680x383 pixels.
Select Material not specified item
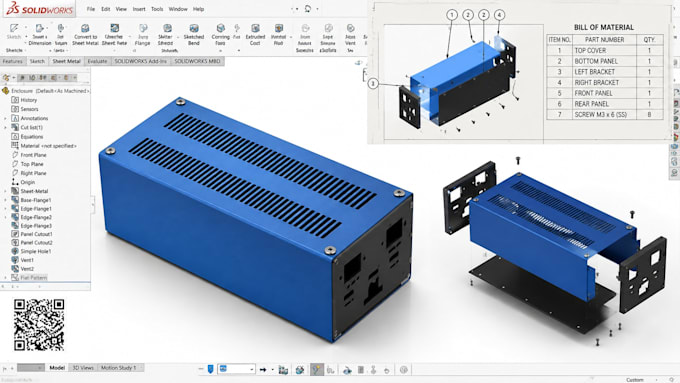tap(48, 146)
